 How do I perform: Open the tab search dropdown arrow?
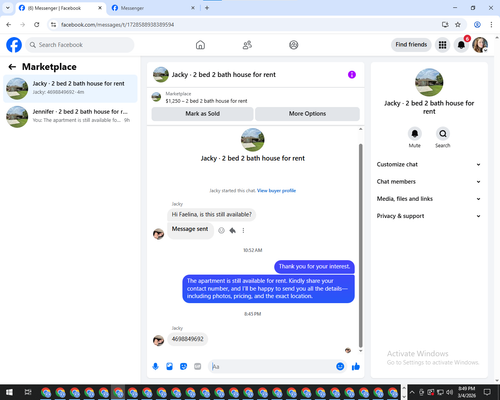coord(7,8)
